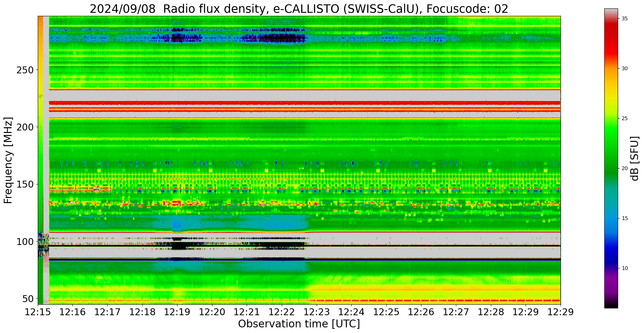
Task: Click the colorbar 30 tick label
Action: click(625, 69)
